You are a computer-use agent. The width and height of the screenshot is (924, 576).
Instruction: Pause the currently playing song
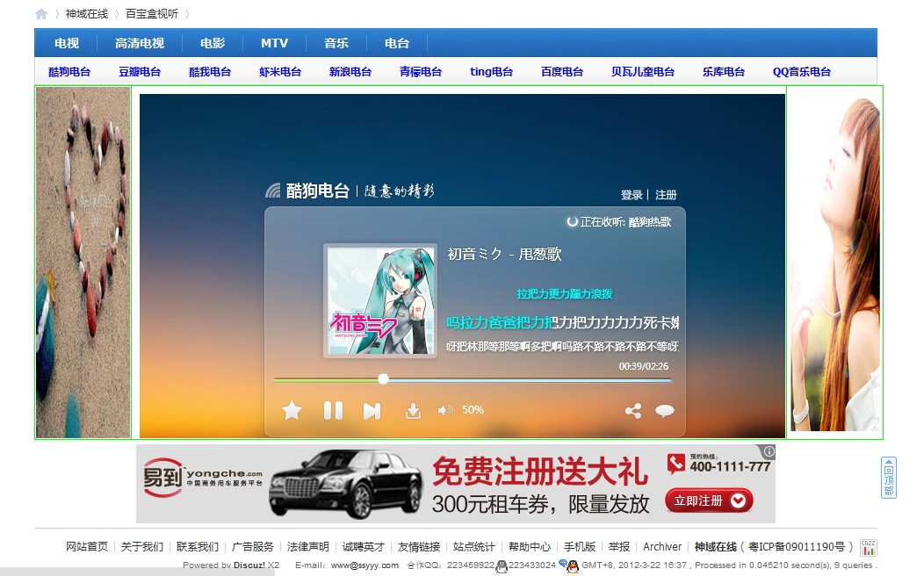(x=333, y=410)
